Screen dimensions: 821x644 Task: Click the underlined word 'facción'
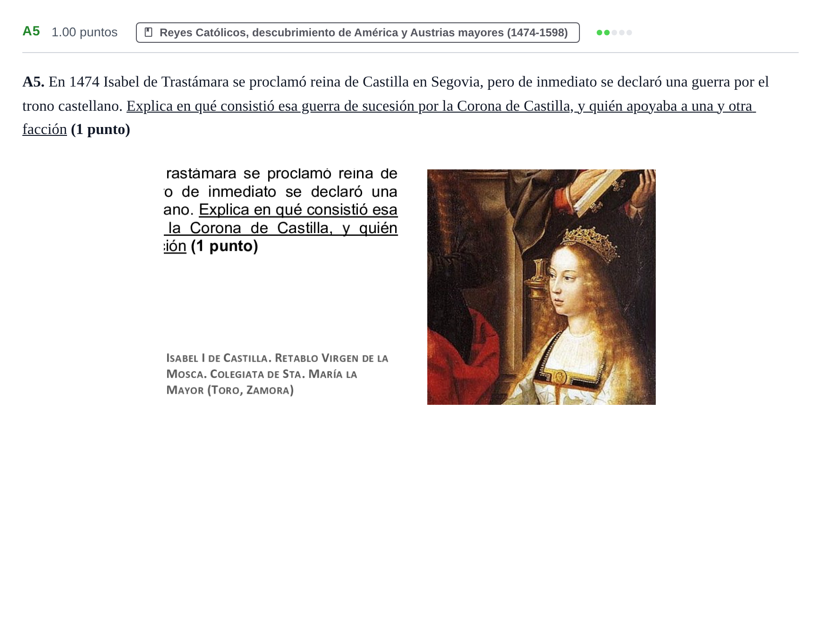[x=45, y=129]
